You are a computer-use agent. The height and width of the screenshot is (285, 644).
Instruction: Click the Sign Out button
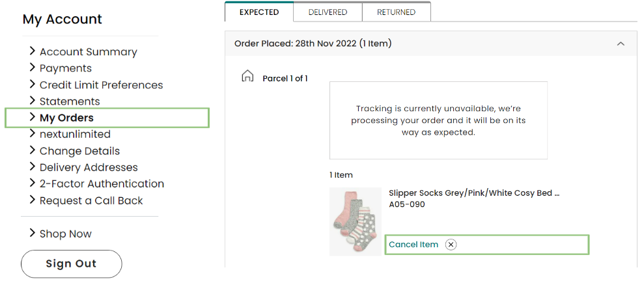pos(72,264)
